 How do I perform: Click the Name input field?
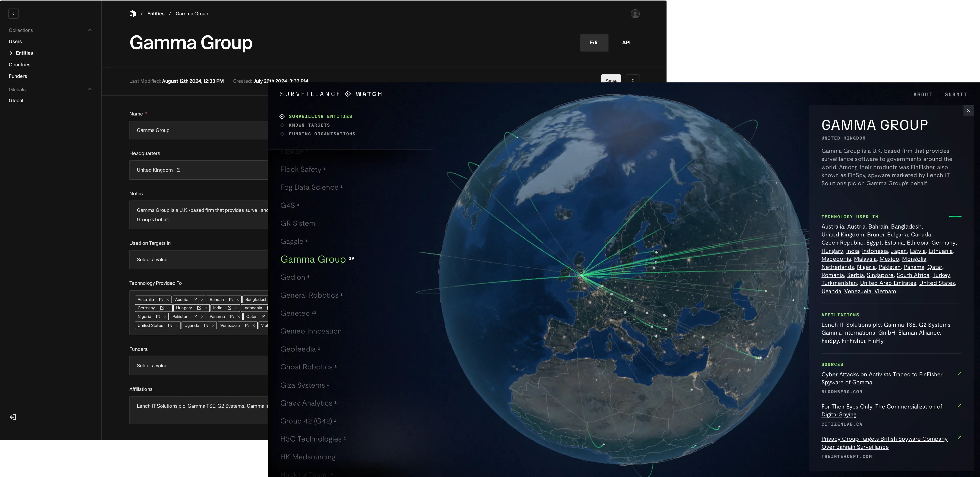click(199, 130)
